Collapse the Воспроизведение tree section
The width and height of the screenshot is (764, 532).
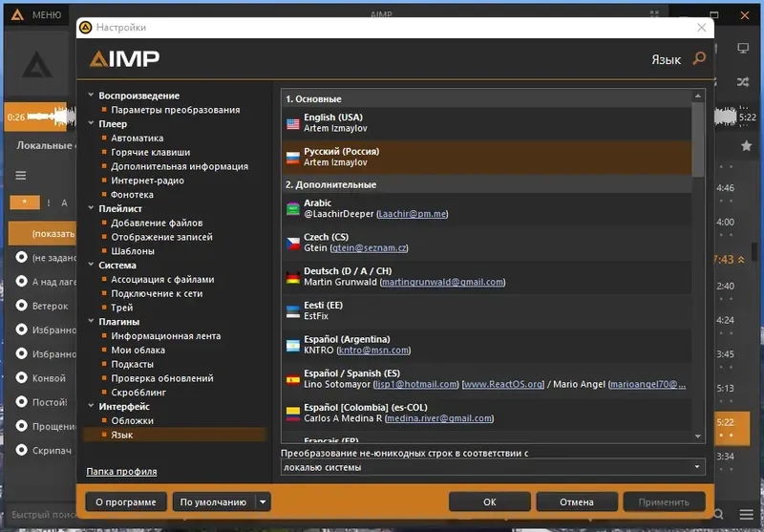click(x=91, y=95)
